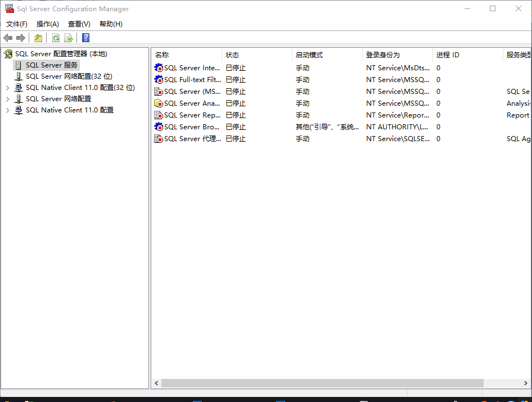Image resolution: width=532 pixels, height=402 pixels.
Task: Select the SQL Server Bro... service name
Action: pos(192,127)
